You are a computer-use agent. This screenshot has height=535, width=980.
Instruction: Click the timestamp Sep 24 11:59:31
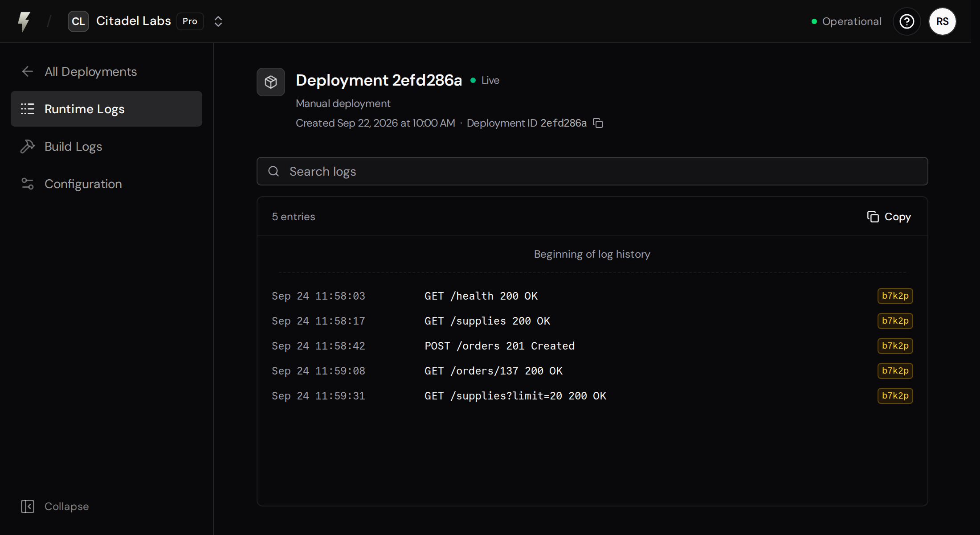pyautogui.click(x=318, y=396)
